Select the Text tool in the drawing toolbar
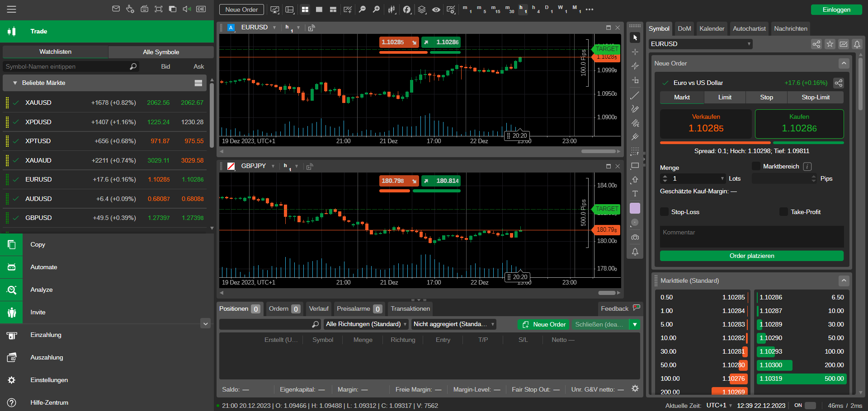Screen dimensions: 868x411 click(635, 193)
